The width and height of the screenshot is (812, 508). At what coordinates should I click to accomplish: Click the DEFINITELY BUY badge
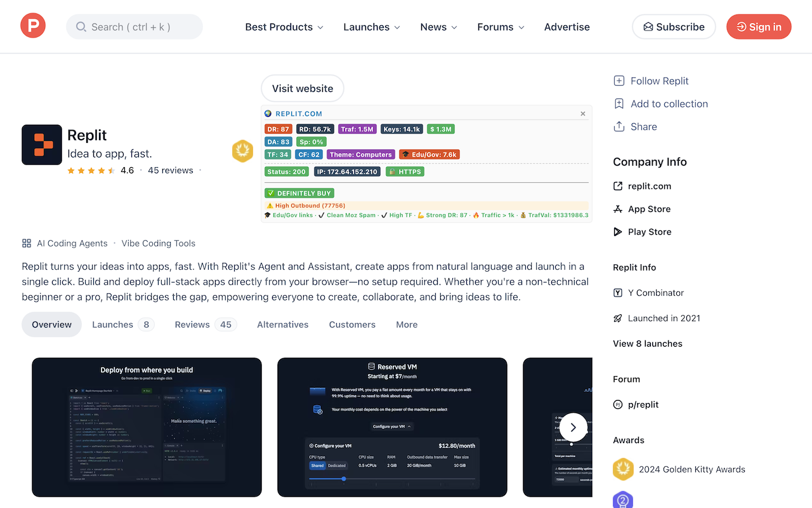pos(299,193)
